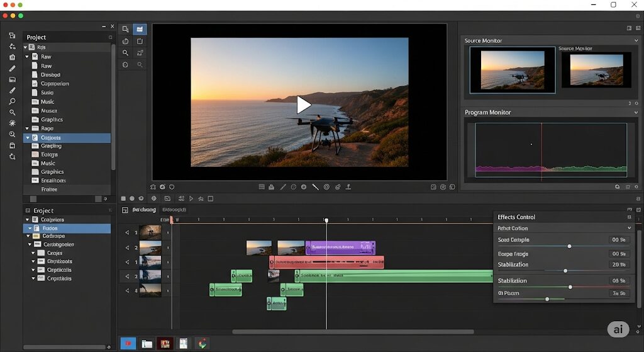
Task: Collapse the Program Monitor panel chevron
Action: click(636, 112)
